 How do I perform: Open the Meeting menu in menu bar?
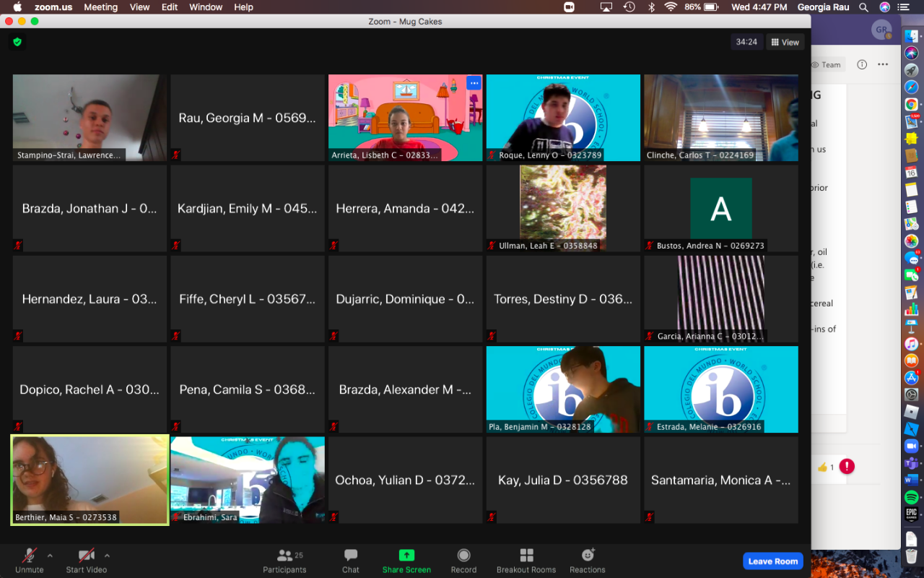[x=100, y=7]
